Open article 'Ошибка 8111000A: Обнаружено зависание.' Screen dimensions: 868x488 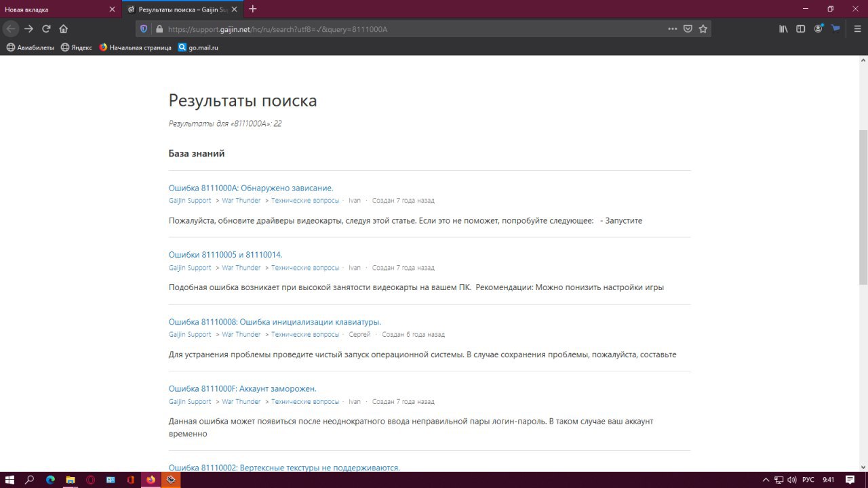pos(251,188)
